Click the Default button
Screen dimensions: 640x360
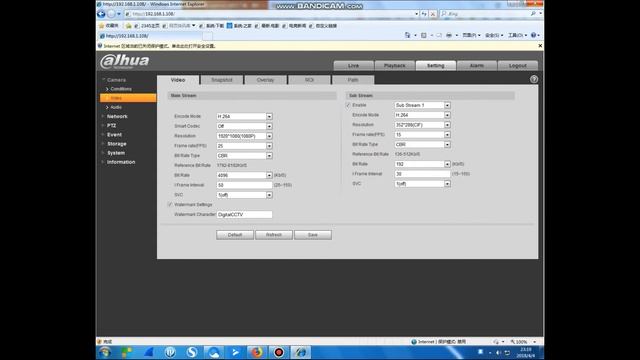click(x=235, y=235)
